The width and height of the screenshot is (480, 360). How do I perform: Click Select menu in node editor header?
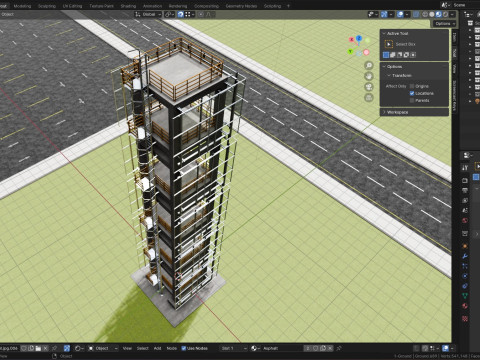(x=142, y=348)
